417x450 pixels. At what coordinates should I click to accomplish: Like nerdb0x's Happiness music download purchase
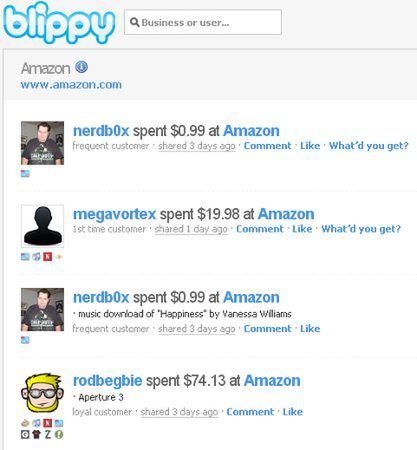tap(310, 329)
